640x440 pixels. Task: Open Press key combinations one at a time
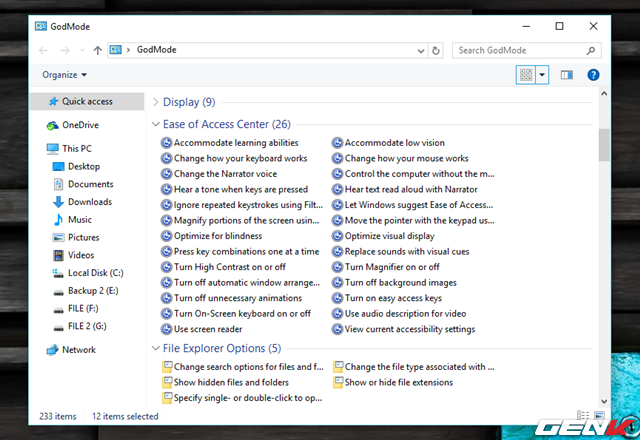tap(240, 251)
